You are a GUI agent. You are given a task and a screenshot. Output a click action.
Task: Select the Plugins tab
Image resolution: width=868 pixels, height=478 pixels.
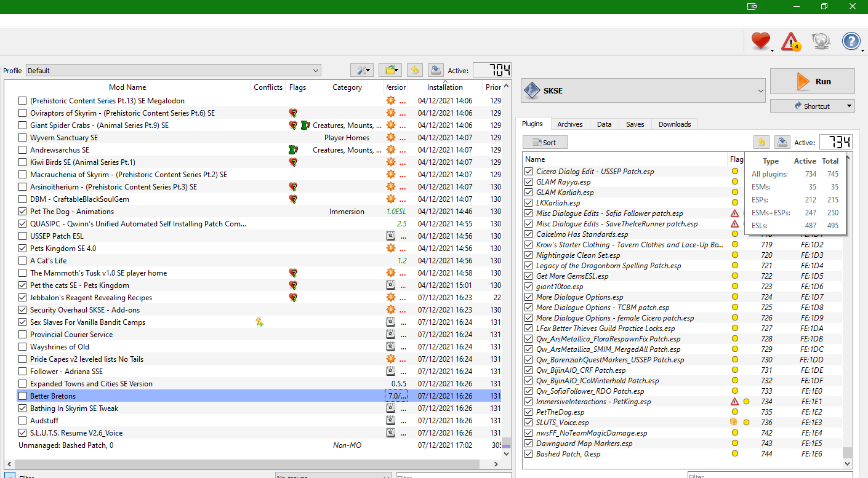tap(532, 124)
